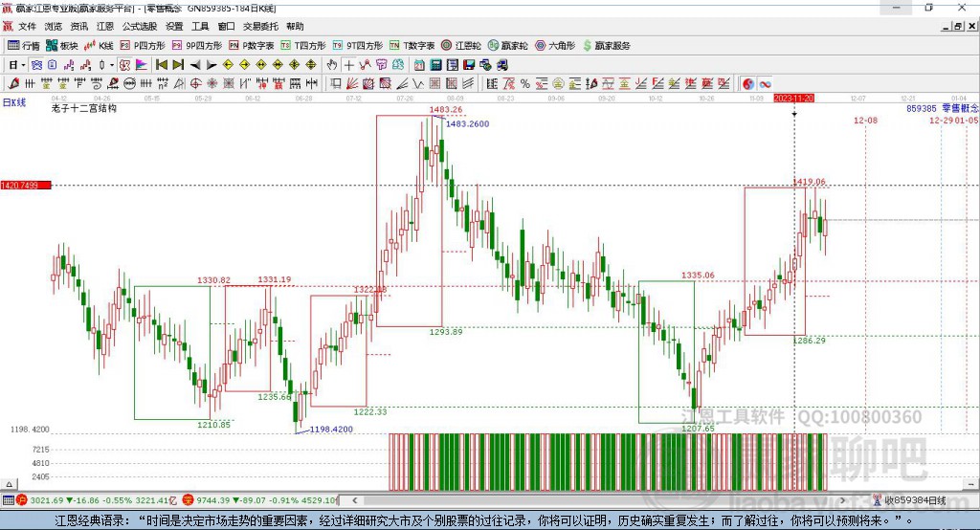Select the red target circle tool
980x530 pixels.
click(195, 84)
